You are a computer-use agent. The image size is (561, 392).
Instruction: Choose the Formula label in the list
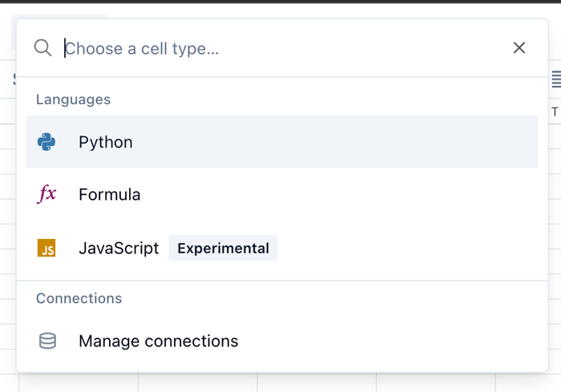[110, 195]
